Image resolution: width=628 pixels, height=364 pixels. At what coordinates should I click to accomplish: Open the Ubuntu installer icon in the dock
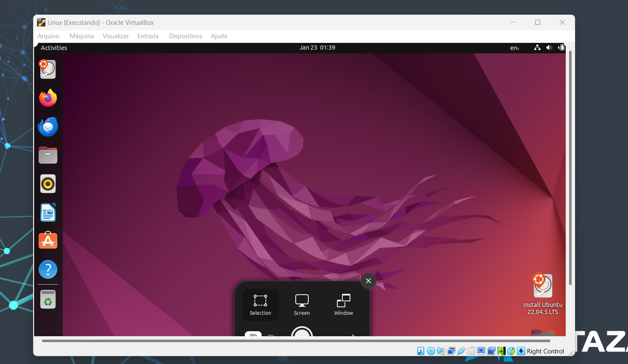point(48,69)
